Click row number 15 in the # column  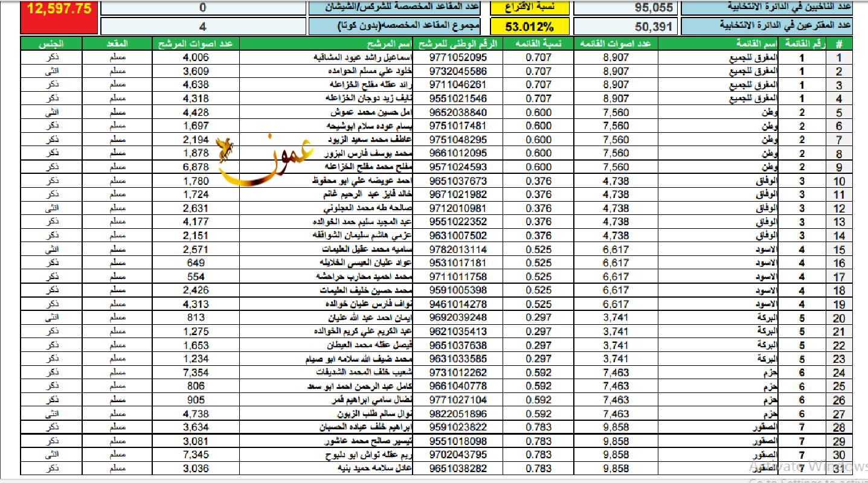click(839, 249)
